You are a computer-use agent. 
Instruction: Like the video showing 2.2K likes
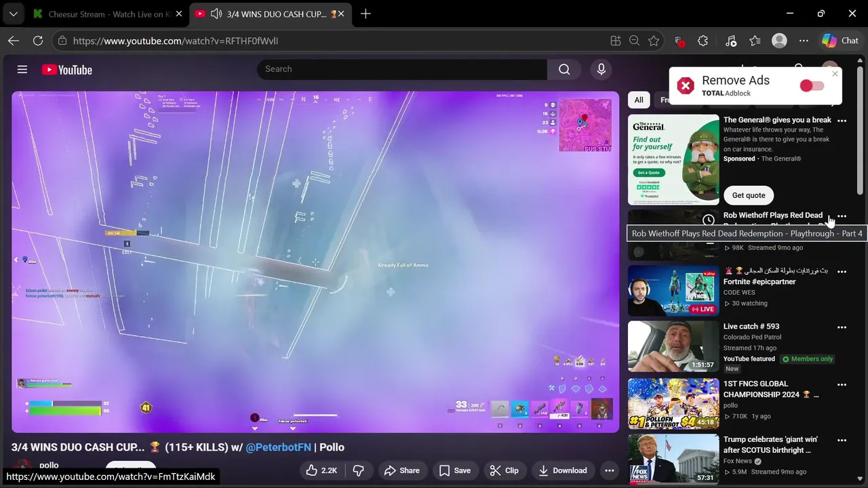321,470
